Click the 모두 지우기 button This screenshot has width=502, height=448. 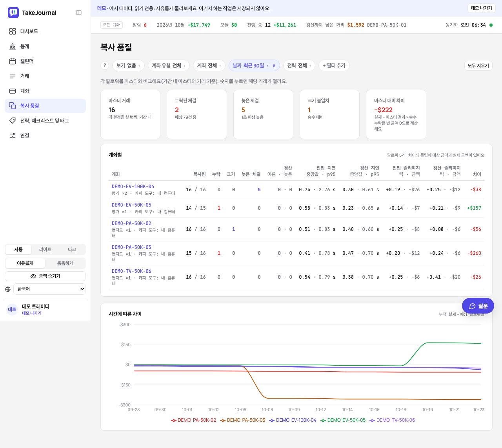[x=478, y=66]
